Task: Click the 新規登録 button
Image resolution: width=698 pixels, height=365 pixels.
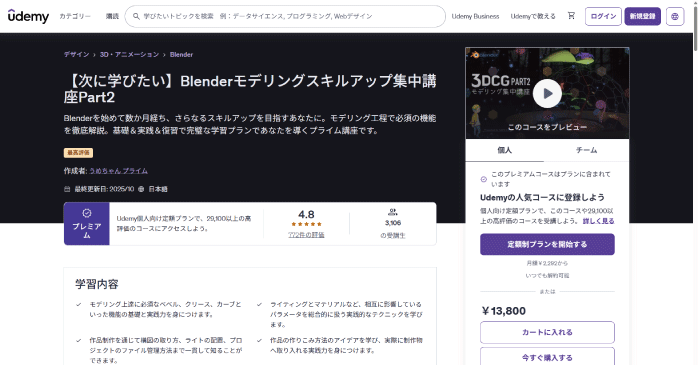Action: coord(642,16)
